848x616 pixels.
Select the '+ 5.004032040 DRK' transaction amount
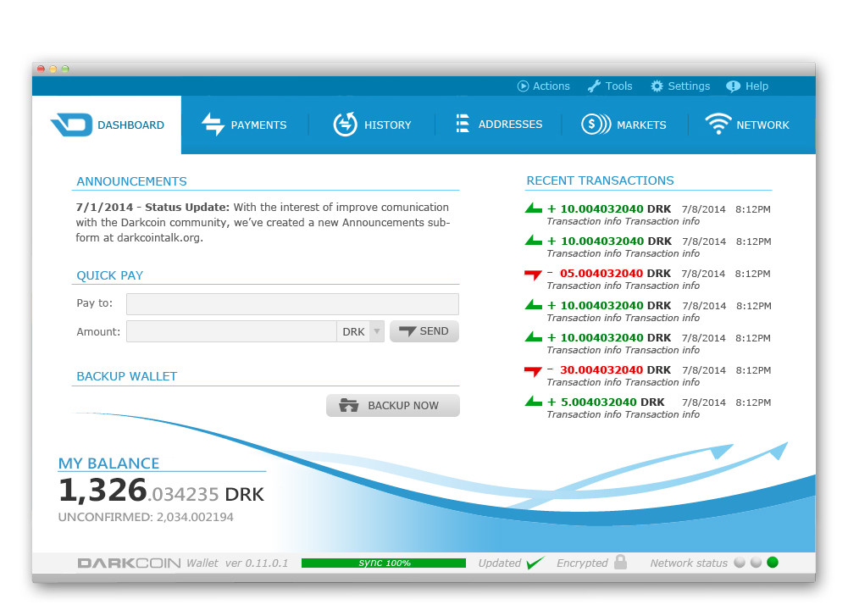tap(606, 402)
